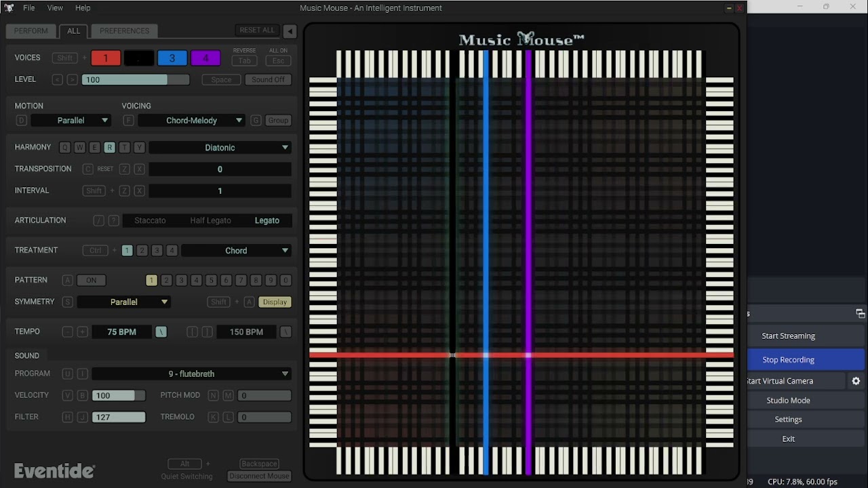This screenshot has height=488, width=868.
Task: Adjust the Velocity slider showing 100
Action: pos(119,396)
